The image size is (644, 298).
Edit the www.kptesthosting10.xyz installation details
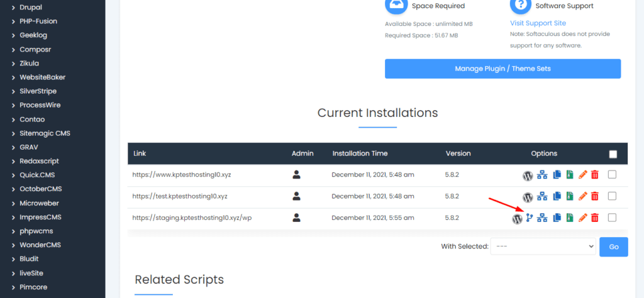582,175
